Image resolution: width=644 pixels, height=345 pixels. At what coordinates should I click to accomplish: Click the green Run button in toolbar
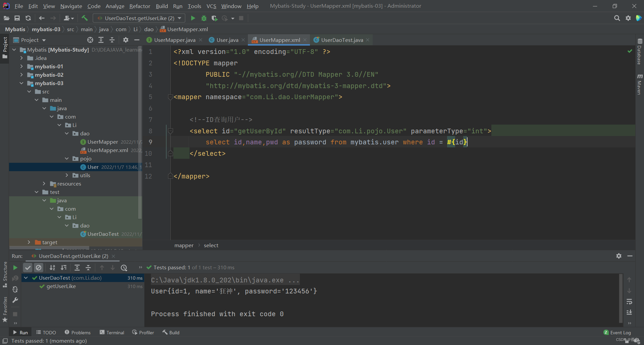coord(193,18)
